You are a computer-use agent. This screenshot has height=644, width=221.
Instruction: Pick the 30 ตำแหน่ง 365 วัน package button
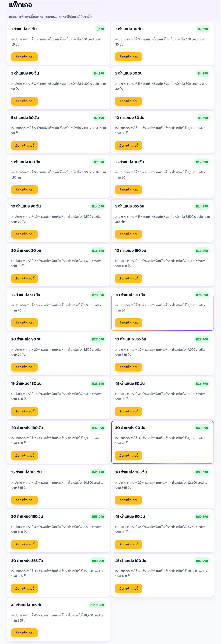point(25,588)
